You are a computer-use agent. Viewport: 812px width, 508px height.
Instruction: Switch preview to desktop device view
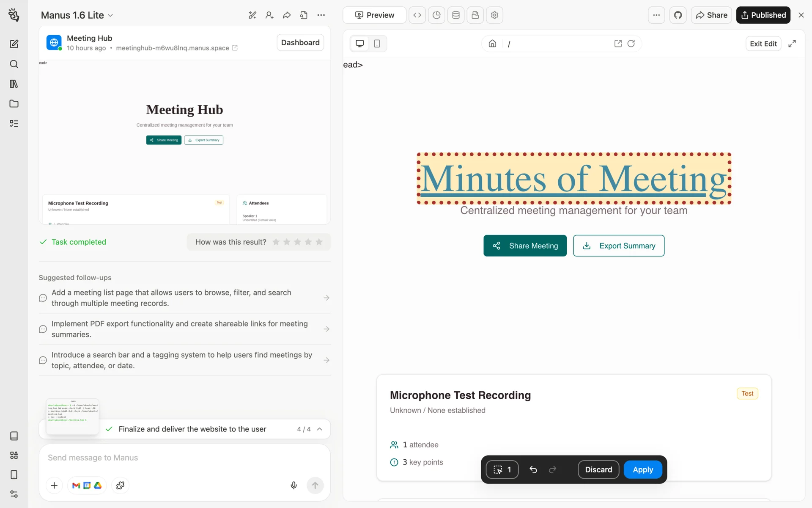[x=359, y=44]
